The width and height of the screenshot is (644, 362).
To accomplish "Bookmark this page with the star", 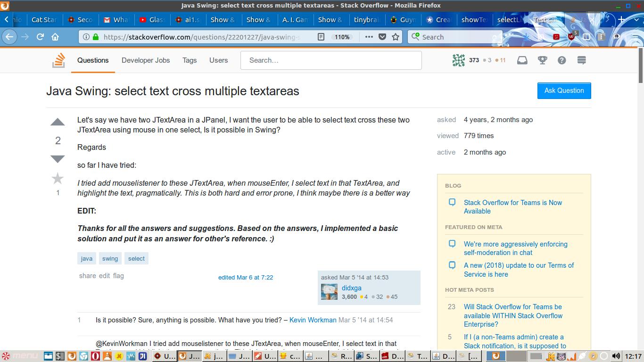I will coord(396,37).
